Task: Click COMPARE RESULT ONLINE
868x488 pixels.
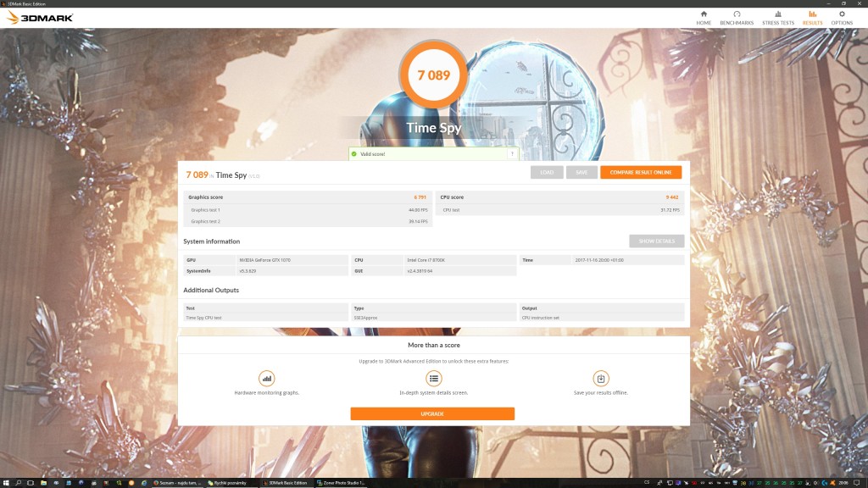Action: click(x=640, y=172)
